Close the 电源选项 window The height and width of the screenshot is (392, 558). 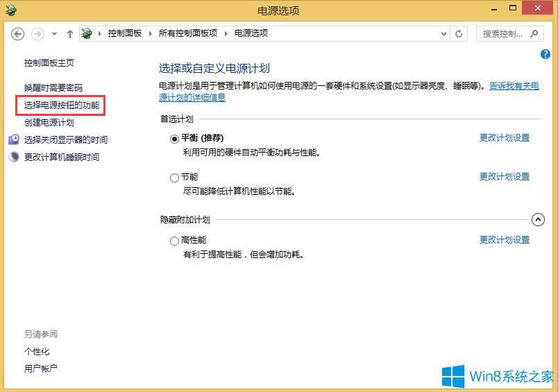pyautogui.click(x=538, y=8)
